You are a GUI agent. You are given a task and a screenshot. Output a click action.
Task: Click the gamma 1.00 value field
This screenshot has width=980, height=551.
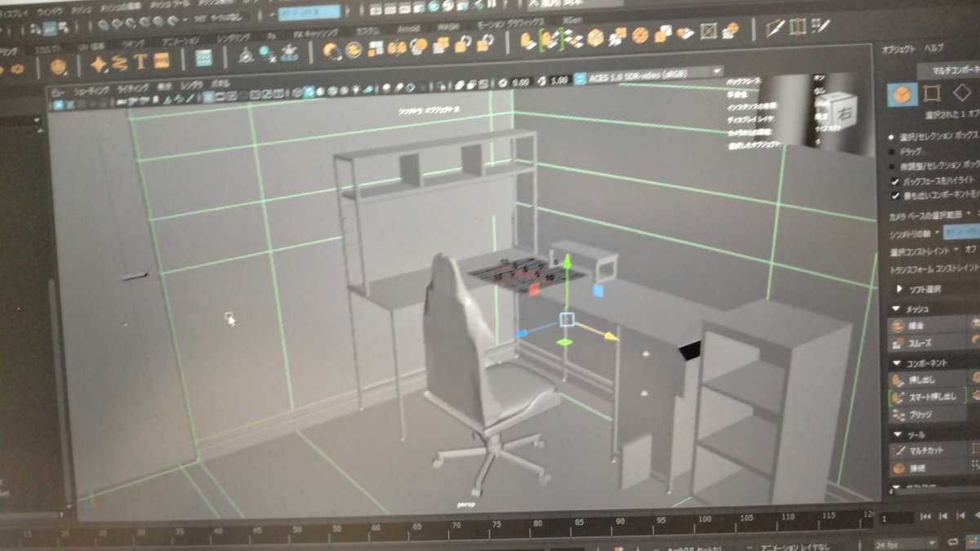pyautogui.click(x=559, y=81)
